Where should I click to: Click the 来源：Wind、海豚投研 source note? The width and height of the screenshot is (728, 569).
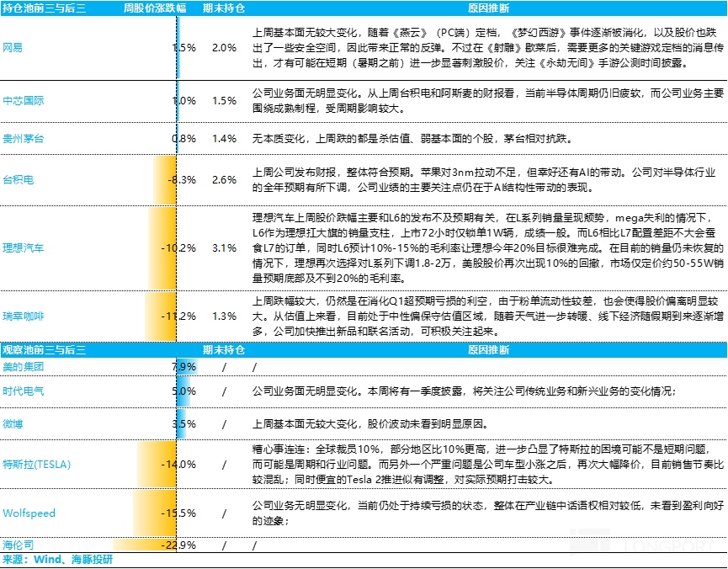57,559
